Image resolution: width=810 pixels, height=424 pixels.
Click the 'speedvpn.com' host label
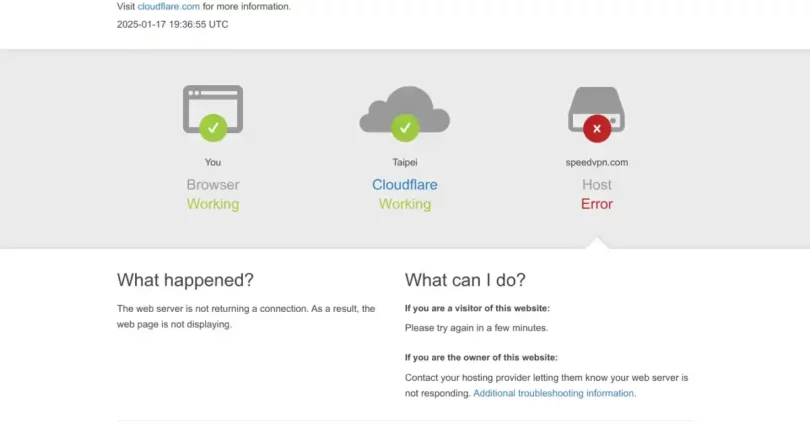[x=597, y=162]
